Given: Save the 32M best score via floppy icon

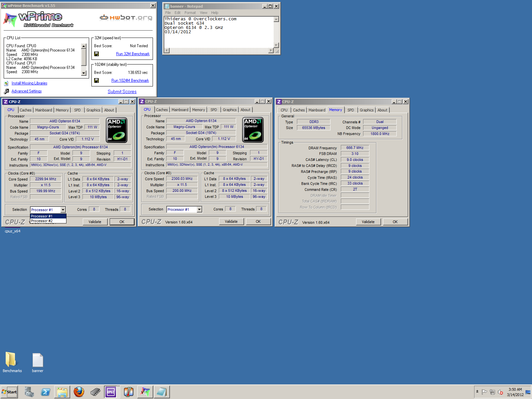Looking at the screenshot, I should [96, 54].
